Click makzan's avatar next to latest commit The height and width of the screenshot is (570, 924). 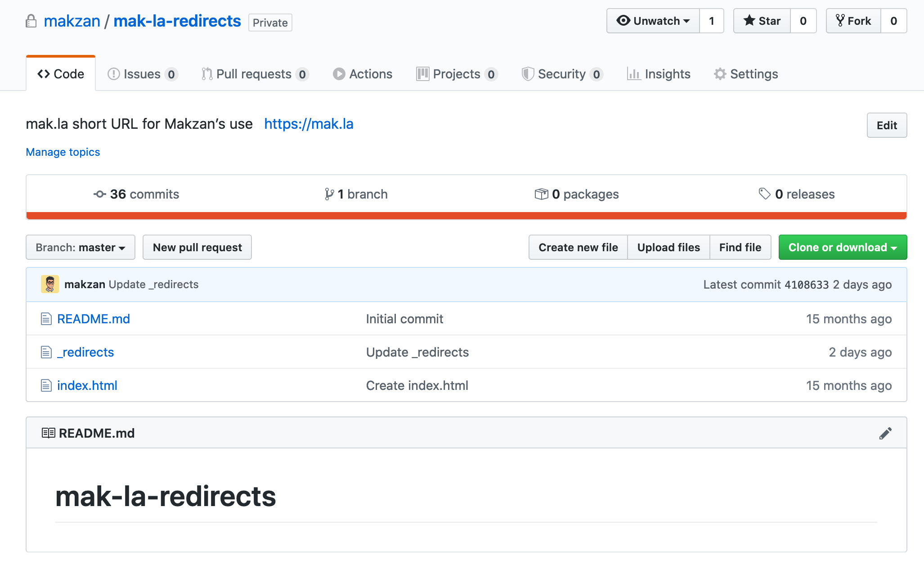coord(49,285)
